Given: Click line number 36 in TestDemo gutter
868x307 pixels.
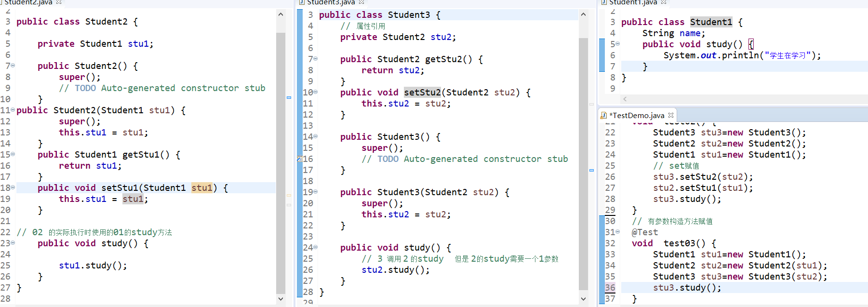Looking at the screenshot, I should 610,288.
